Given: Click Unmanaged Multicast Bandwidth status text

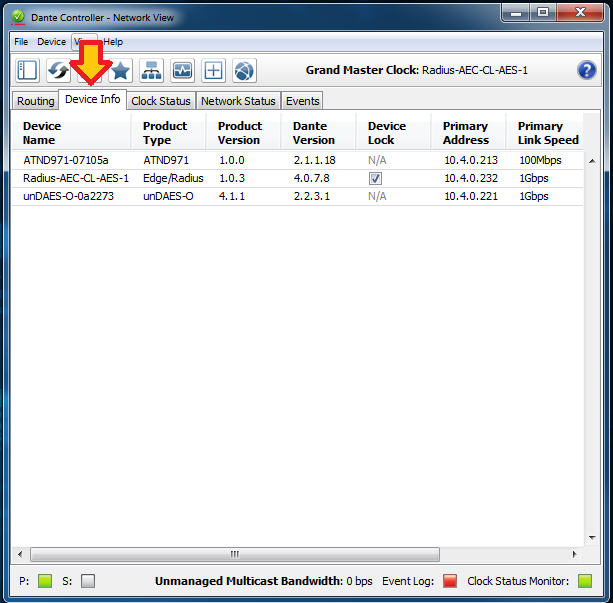Looking at the screenshot, I should pos(263,581).
